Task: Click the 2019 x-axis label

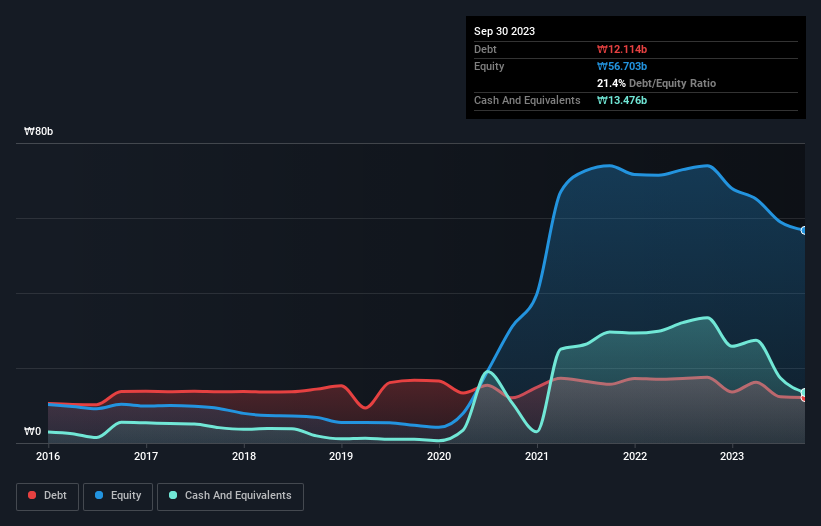Action: [341, 456]
